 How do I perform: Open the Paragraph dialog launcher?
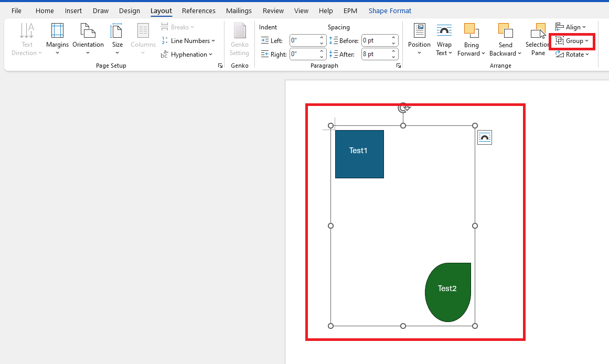(x=399, y=66)
